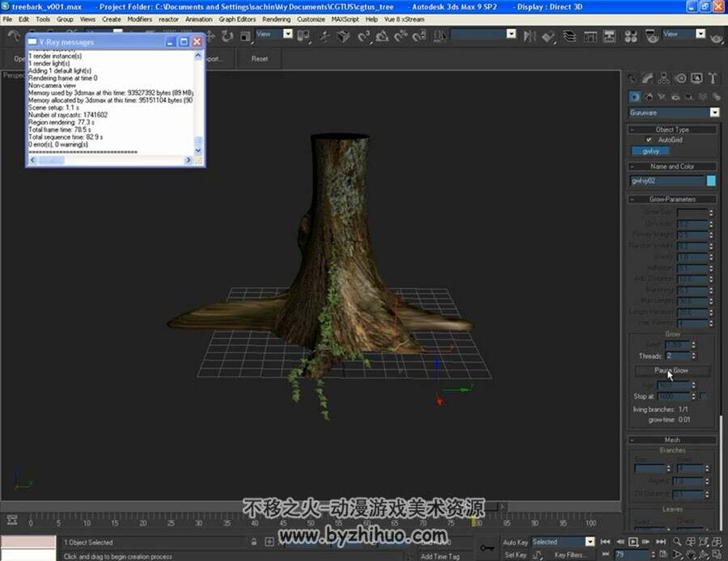The width and height of the screenshot is (728, 561).
Task: Toggle the Angle Snap icon
Action: (382, 36)
